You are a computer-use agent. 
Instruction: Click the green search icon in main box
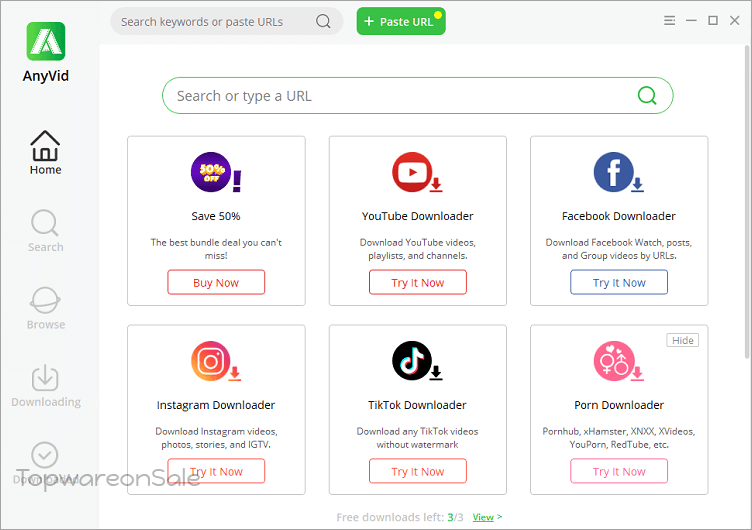[x=647, y=95]
